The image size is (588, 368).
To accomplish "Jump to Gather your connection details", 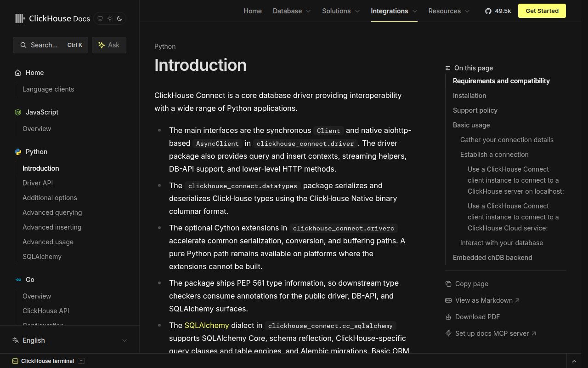I will point(507,140).
